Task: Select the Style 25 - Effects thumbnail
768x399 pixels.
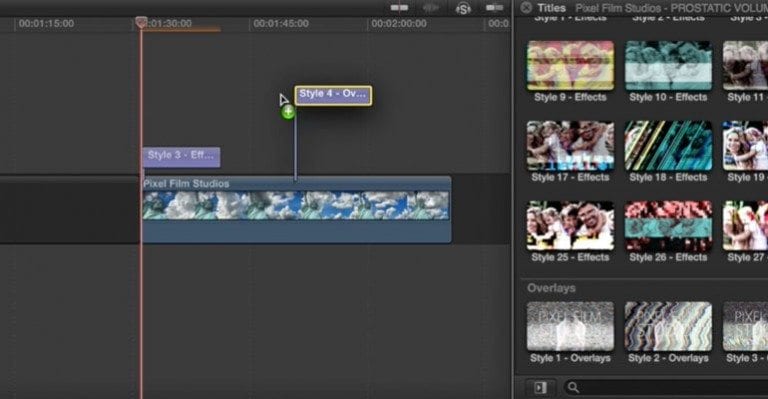Action: [570, 226]
